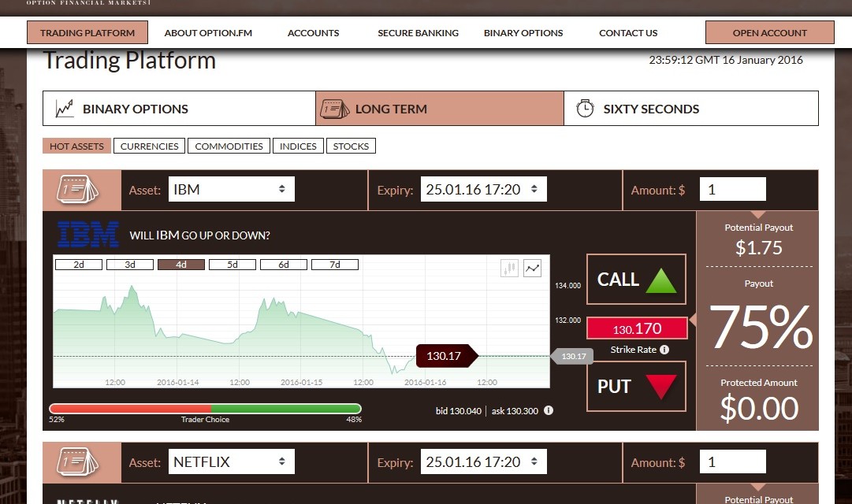This screenshot has width=852, height=504.
Task: Select the 5d chart range
Action: (233, 265)
